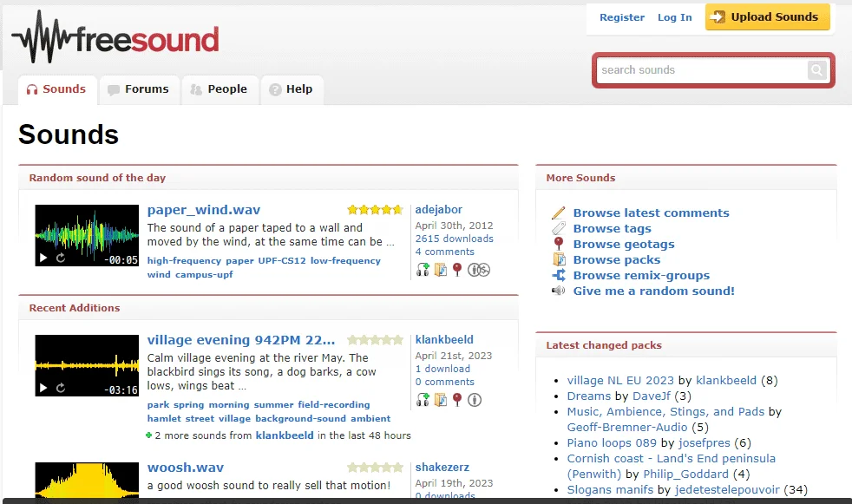Open the paper_wind.wav sound page
Viewport: 852px width, 504px height.
click(204, 210)
